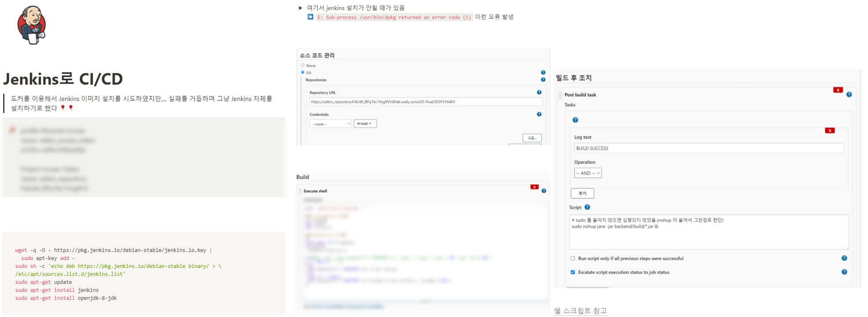Select the None source code radio button
Image resolution: width=868 pixels, height=317 pixels.
[x=303, y=66]
